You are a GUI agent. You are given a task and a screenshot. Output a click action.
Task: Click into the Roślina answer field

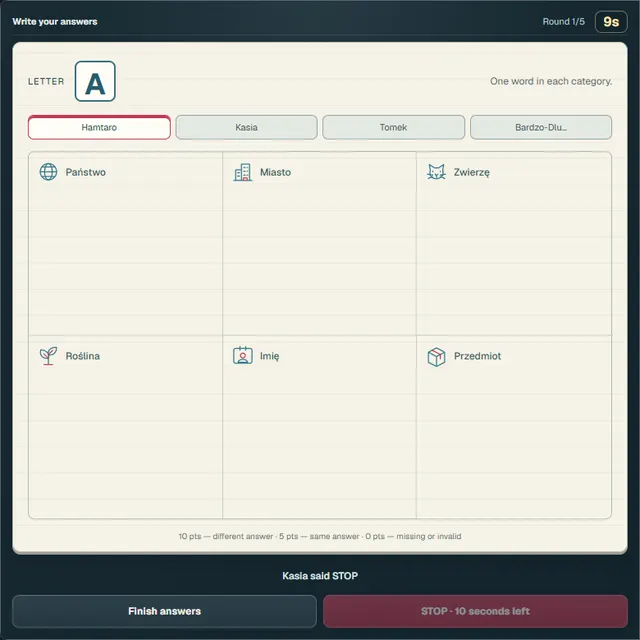coord(125,427)
